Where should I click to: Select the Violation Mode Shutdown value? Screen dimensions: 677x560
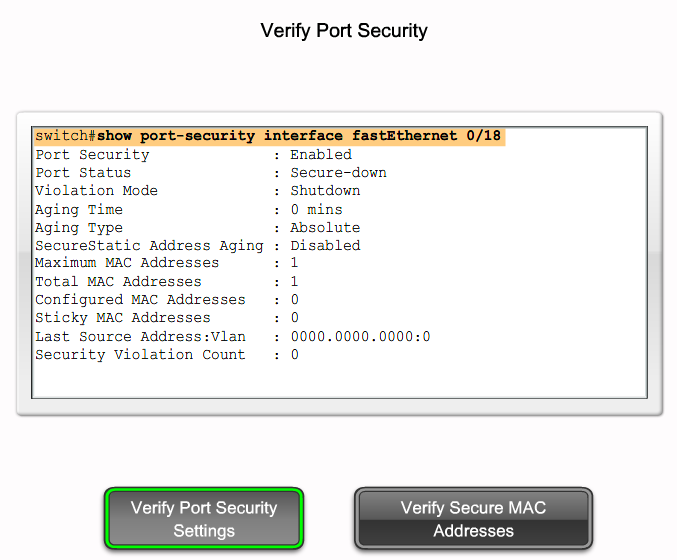click(x=325, y=191)
